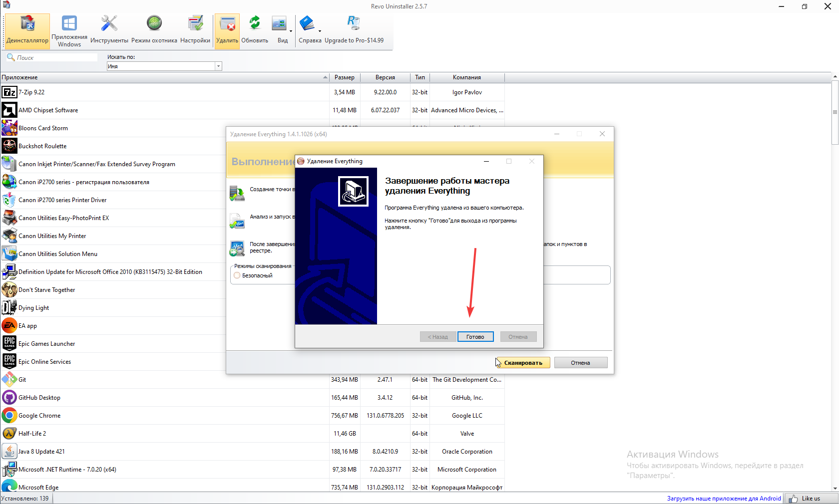Expand the Искать по dropdown
The width and height of the screenshot is (839, 504).
tap(218, 66)
